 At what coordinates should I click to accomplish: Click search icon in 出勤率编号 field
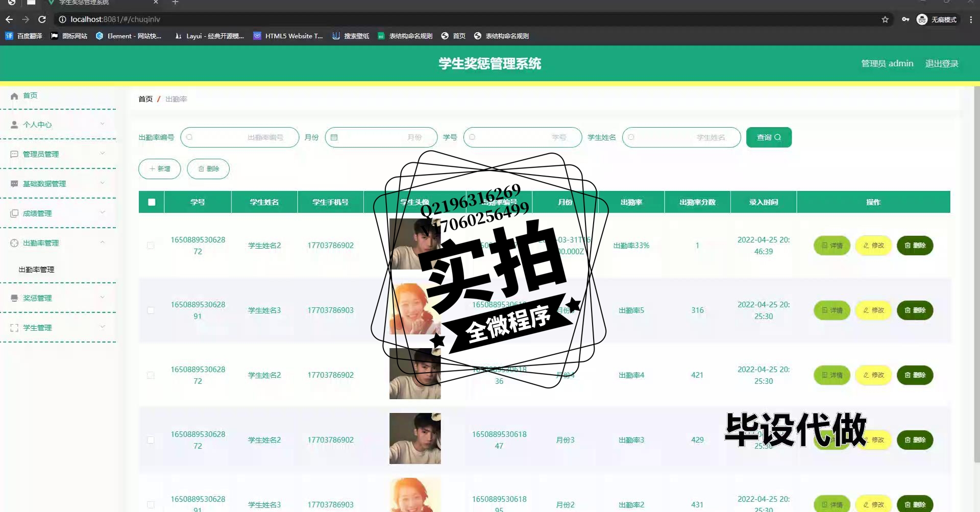[189, 137]
